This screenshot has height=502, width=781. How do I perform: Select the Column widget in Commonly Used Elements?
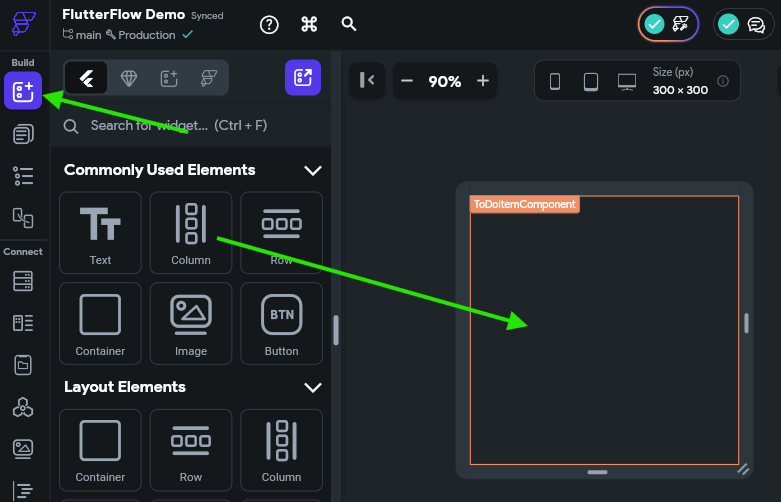click(x=191, y=233)
